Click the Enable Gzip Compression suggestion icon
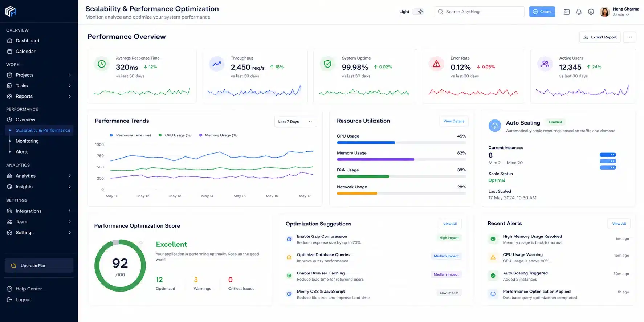644x322 pixels. pyautogui.click(x=289, y=239)
